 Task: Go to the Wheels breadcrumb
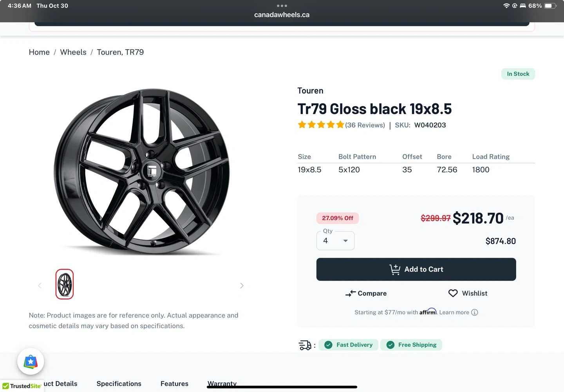pyautogui.click(x=73, y=52)
